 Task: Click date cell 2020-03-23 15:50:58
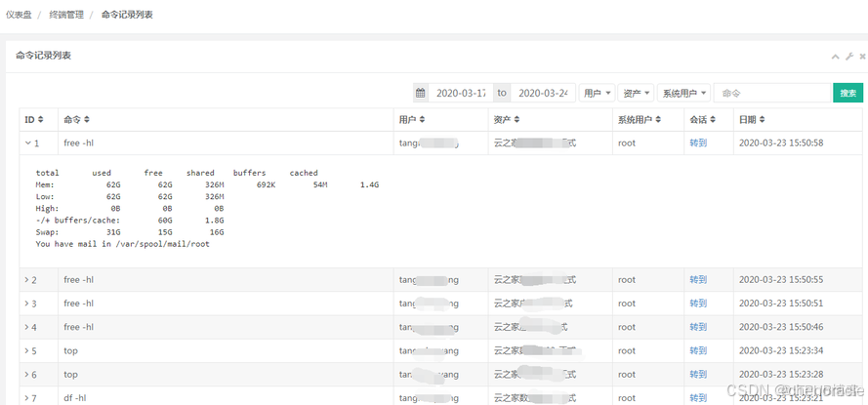781,142
